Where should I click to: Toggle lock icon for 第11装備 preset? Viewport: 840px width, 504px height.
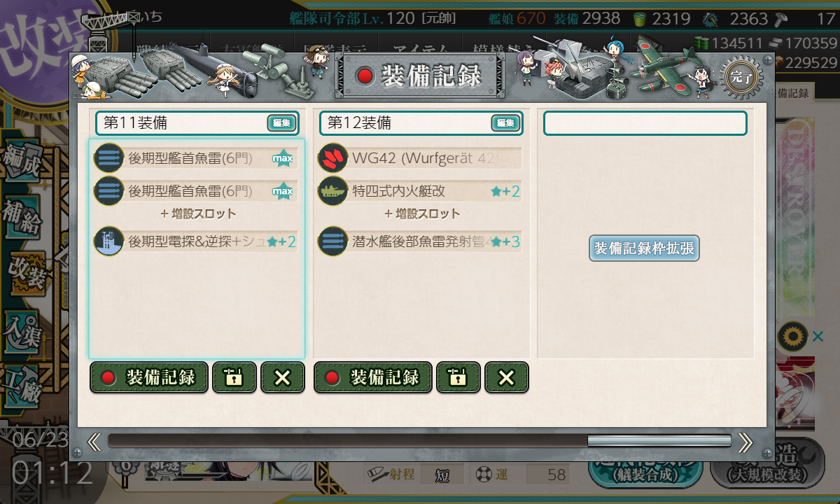[x=234, y=378]
